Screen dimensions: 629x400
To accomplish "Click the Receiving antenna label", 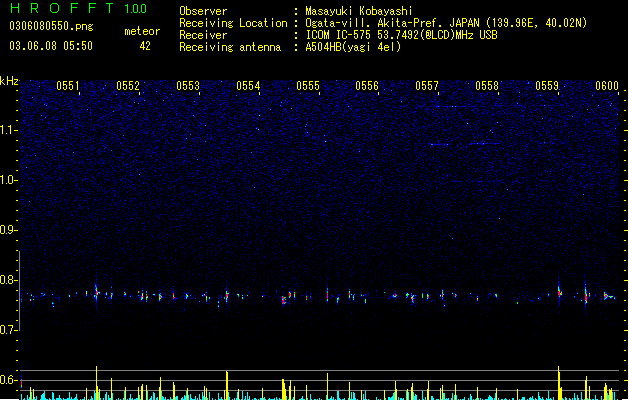I will tap(230, 47).
